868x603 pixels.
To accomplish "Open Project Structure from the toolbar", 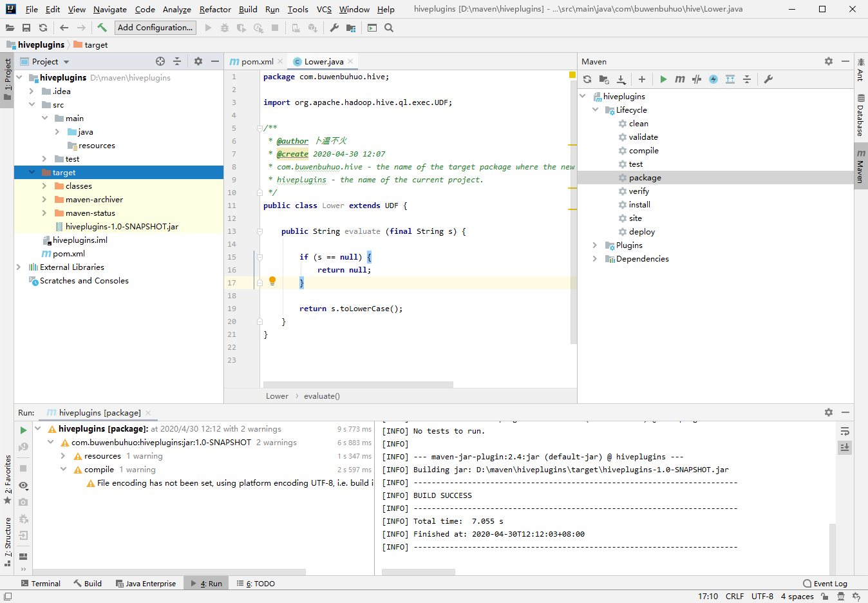I will [x=351, y=28].
